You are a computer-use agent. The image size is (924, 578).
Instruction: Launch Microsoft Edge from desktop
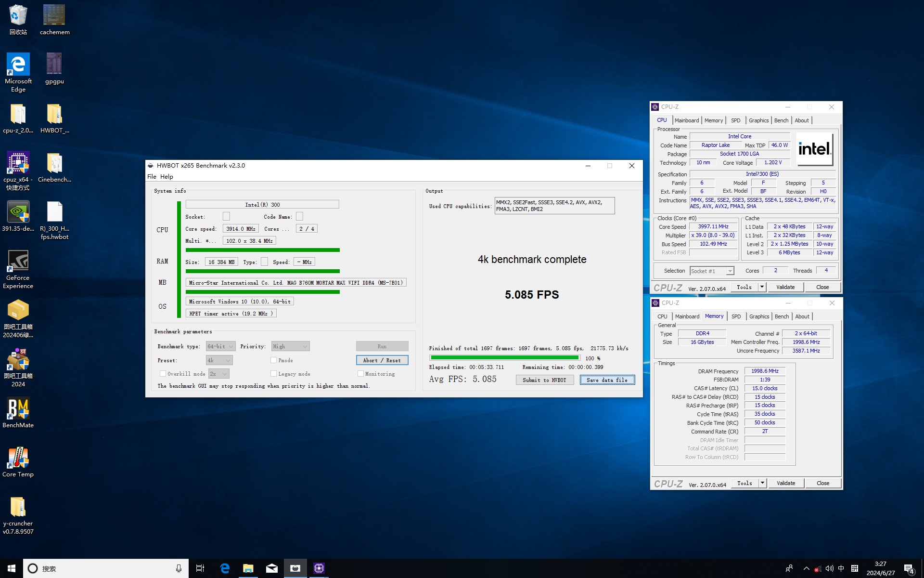pyautogui.click(x=18, y=73)
